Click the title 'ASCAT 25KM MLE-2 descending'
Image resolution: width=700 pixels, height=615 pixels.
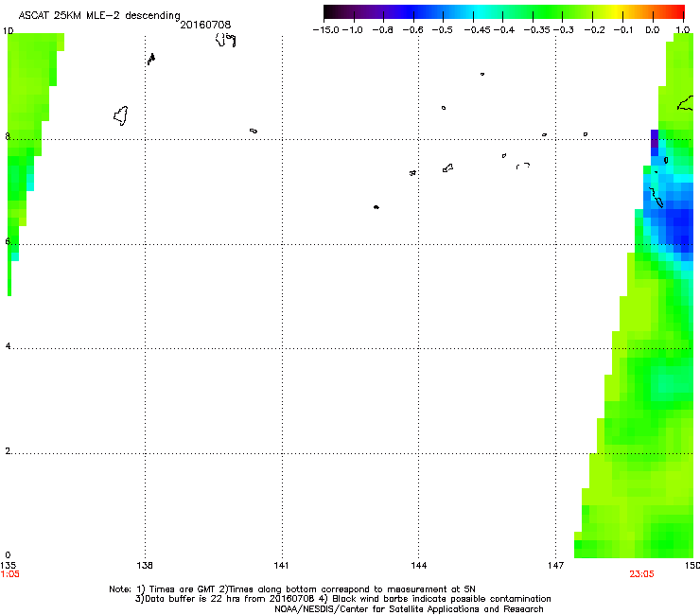point(99,16)
